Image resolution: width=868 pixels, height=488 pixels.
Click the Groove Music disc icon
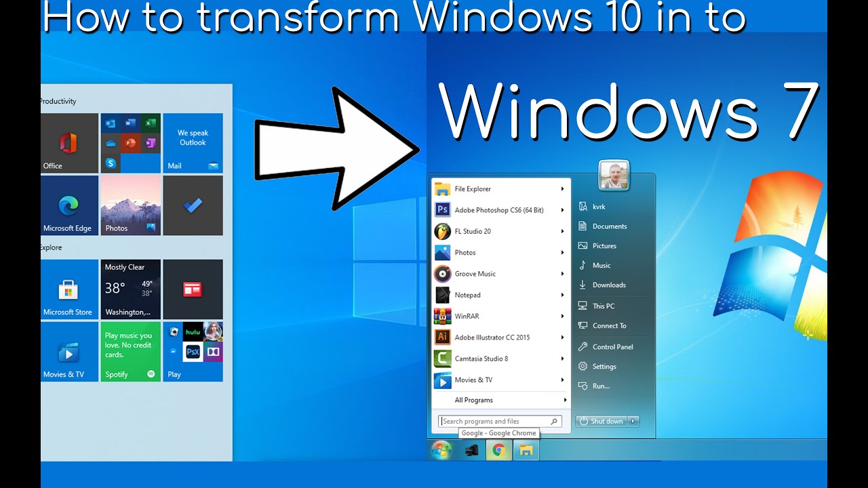point(443,274)
